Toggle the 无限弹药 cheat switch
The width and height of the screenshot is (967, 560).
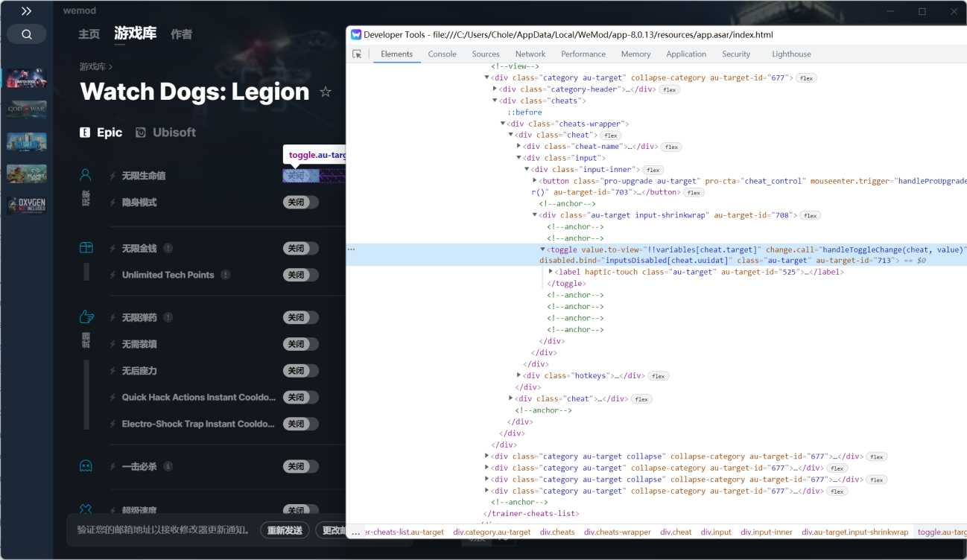[301, 318]
